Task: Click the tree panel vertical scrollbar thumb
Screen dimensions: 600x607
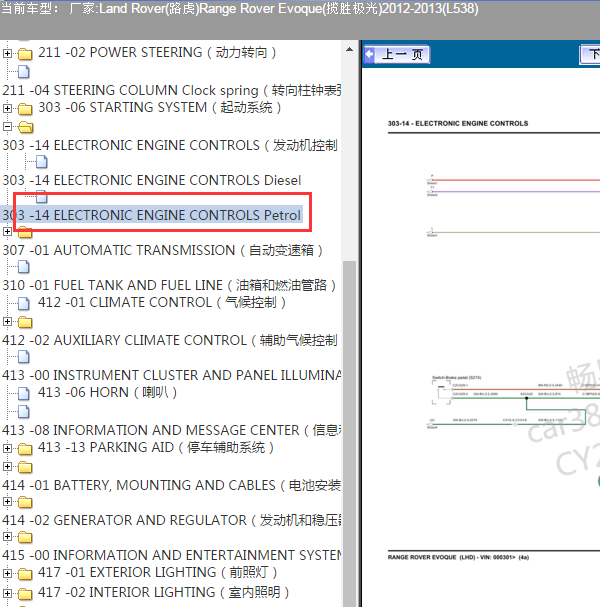Action: (349, 434)
